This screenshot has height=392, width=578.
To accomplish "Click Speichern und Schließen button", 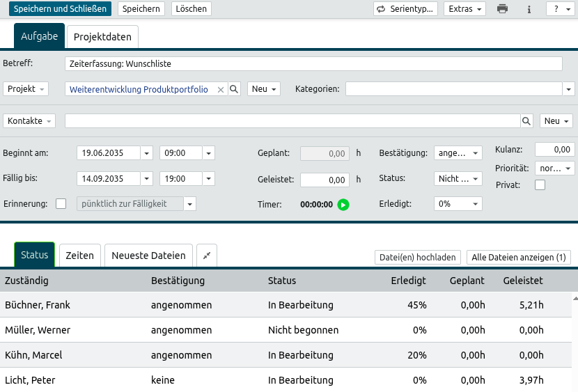I will point(60,9).
